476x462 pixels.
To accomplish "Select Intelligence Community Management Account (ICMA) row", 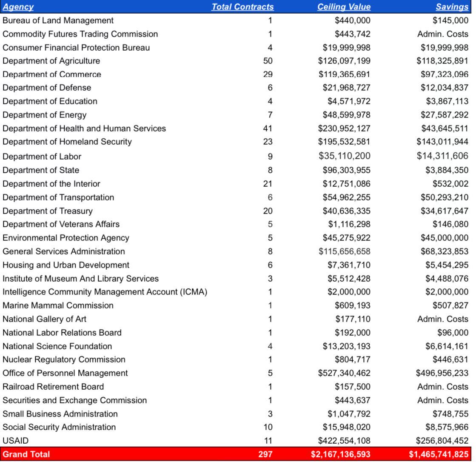I will coord(105,292).
